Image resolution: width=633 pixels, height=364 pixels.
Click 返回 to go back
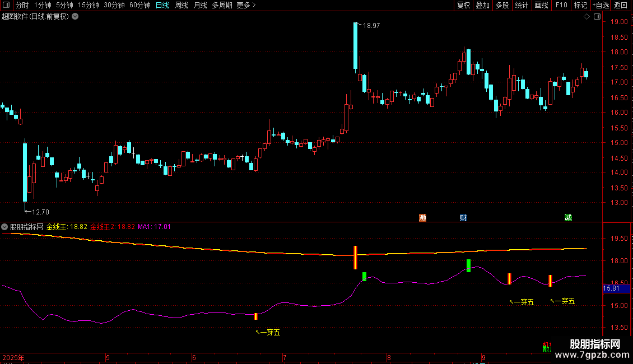click(621, 5)
